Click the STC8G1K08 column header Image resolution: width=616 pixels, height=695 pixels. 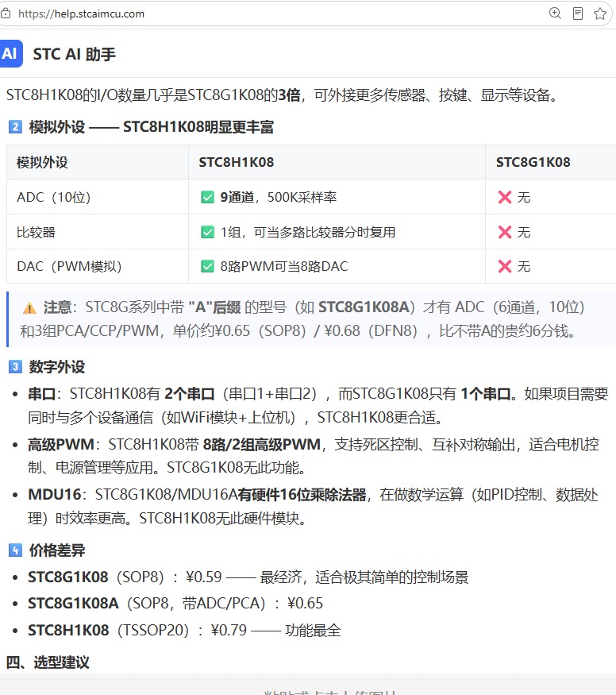pos(550,162)
